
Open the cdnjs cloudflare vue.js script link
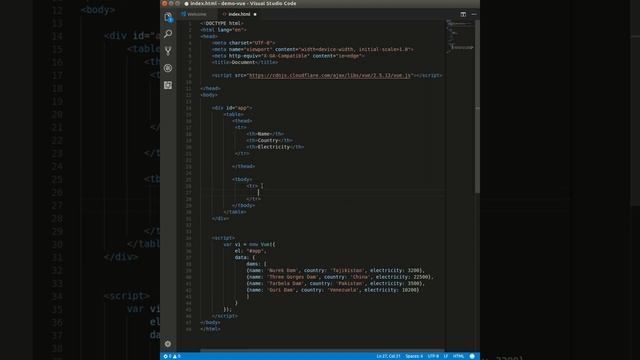click(x=330, y=76)
